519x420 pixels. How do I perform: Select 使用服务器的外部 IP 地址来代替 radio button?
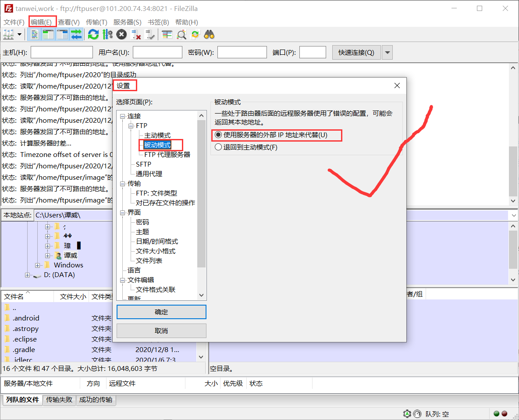(218, 135)
